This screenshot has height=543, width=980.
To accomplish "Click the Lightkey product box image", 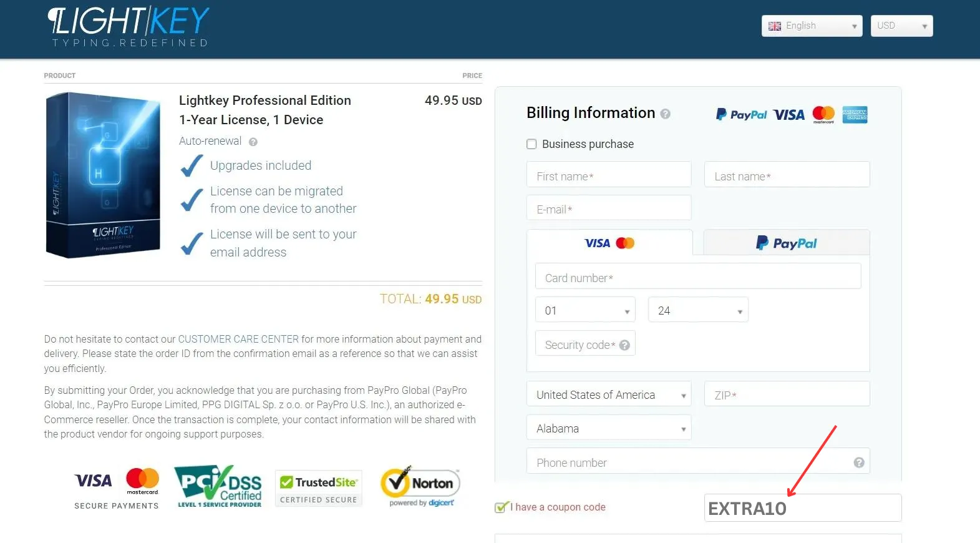I will pyautogui.click(x=104, y=175).
